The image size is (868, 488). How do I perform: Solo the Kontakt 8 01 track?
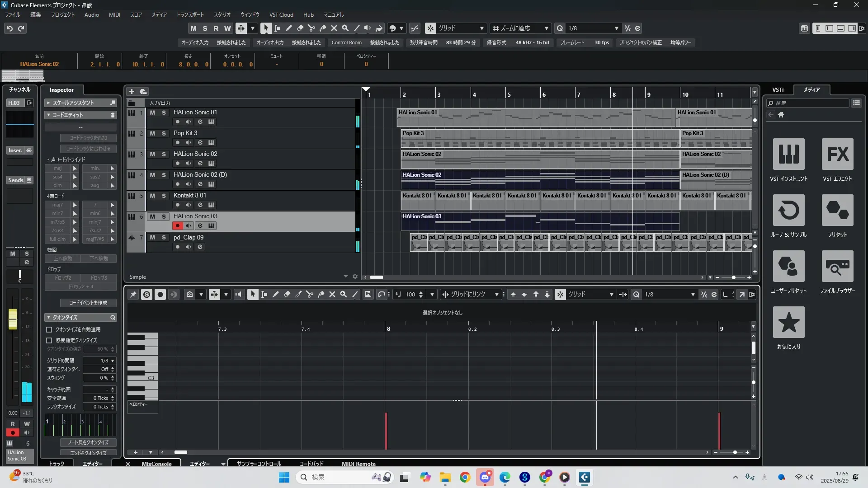[x=164, y=196]
